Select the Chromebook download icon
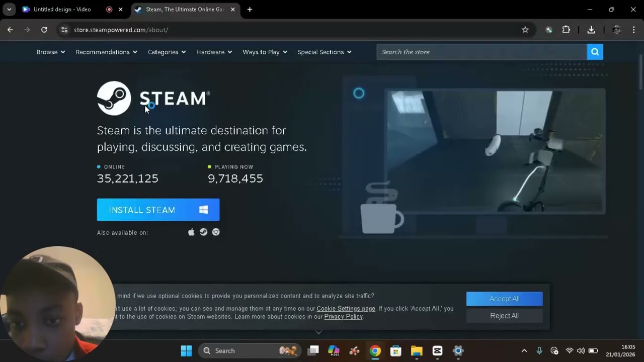Screen dimensions: 644x362 click(216, 232)
